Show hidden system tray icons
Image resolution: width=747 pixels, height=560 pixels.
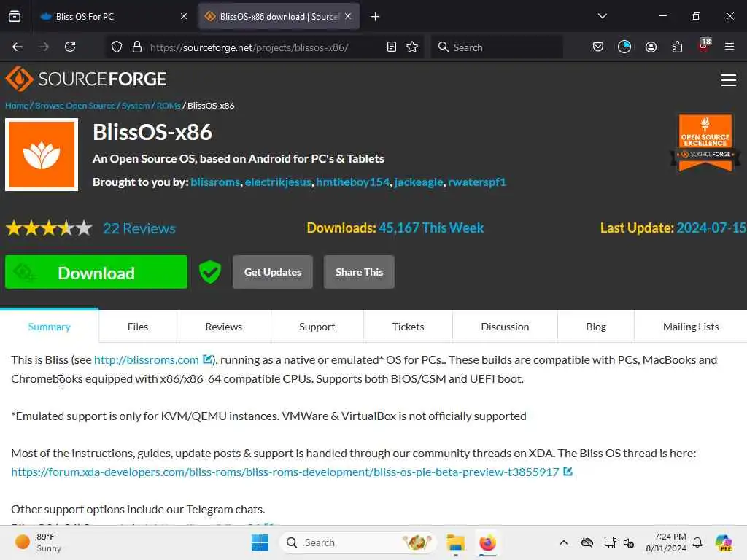click(x=564, y=542)
